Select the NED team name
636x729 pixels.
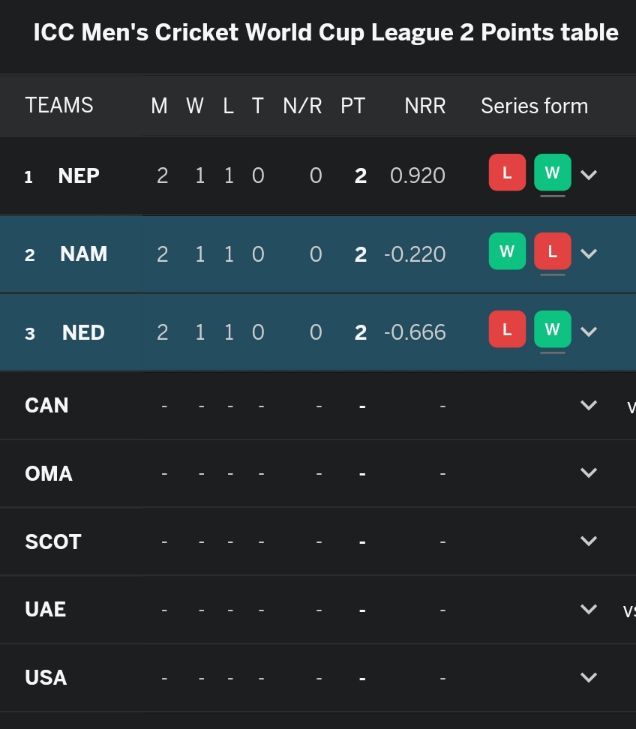pyautogui.click(x=83, y=332)
